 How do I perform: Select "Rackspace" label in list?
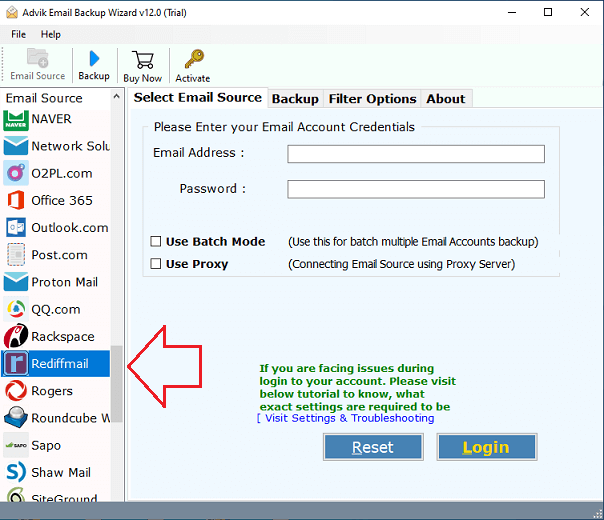63,337
